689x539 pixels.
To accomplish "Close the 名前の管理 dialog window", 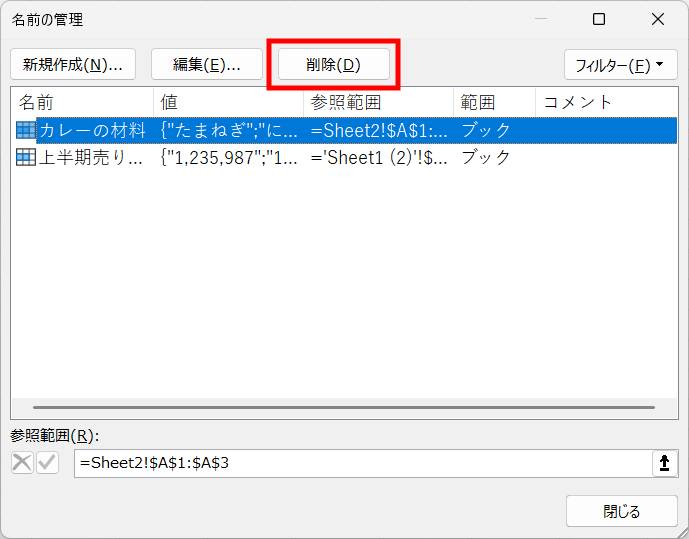I will (x=658, y=19).
